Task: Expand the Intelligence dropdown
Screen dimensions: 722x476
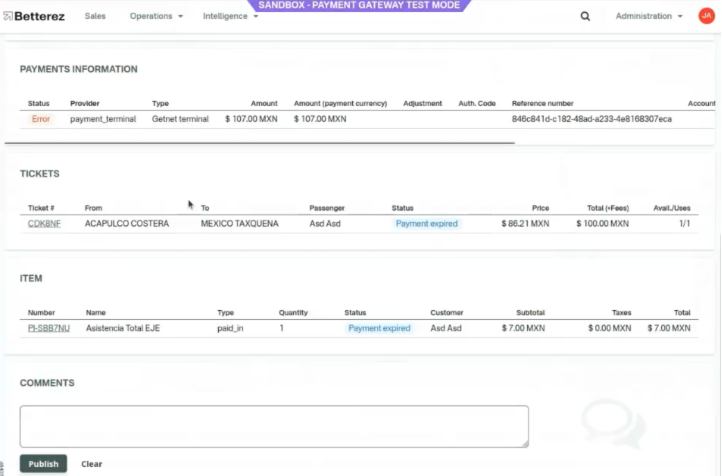Action: 230,16
